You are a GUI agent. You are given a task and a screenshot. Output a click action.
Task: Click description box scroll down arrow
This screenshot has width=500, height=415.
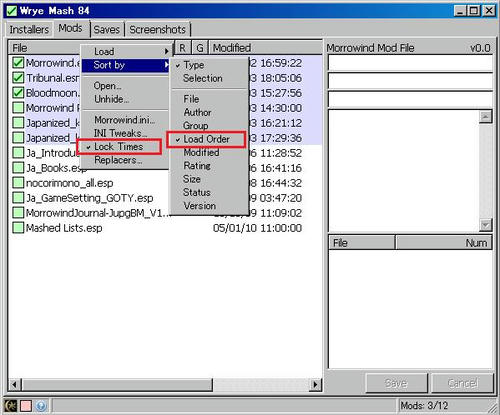point(485,225)
